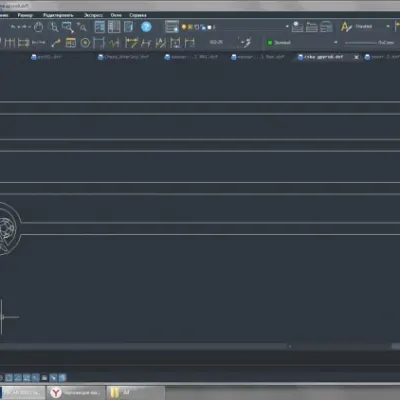Click the Layer Previous icon
Viewport: 400px width, 400px height.
tap(312, 27)
